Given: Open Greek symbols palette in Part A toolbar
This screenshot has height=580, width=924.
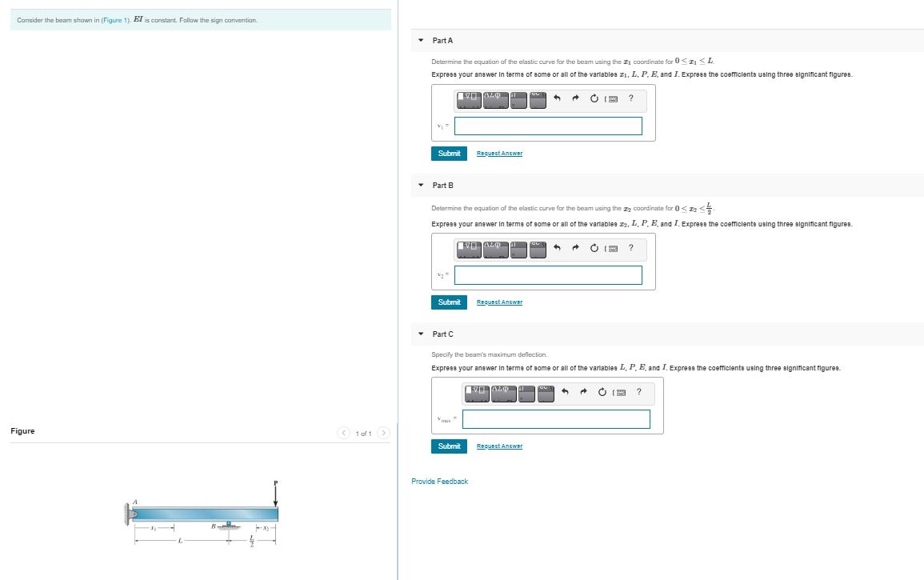Looking at the screenshot, I should pos(495,99).
